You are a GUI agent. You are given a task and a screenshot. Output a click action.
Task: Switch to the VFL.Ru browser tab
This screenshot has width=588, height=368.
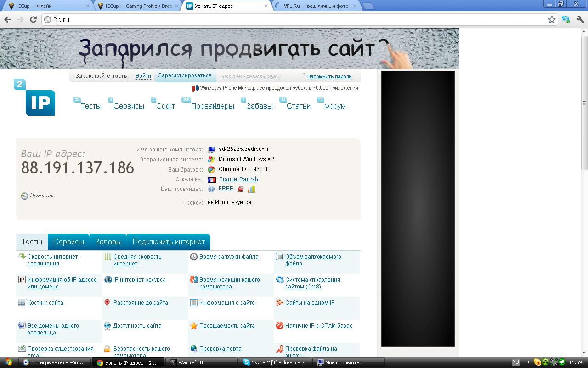tap(317, 6)
